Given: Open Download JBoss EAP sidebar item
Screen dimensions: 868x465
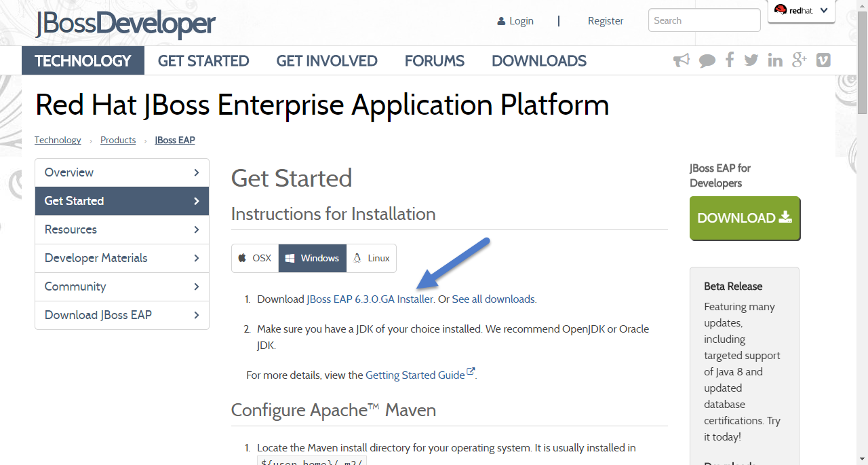Looking at the screenshot, I should [x=122, y=315].
